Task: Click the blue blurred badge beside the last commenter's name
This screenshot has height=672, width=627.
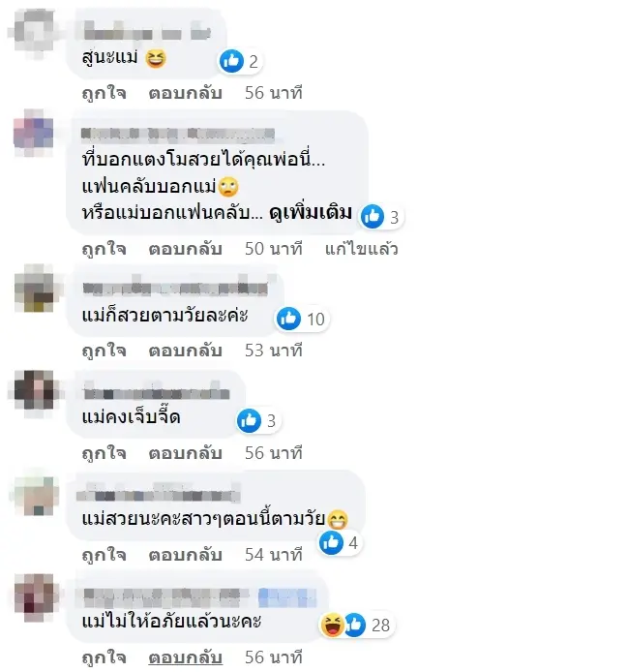Action: [287, 597]
